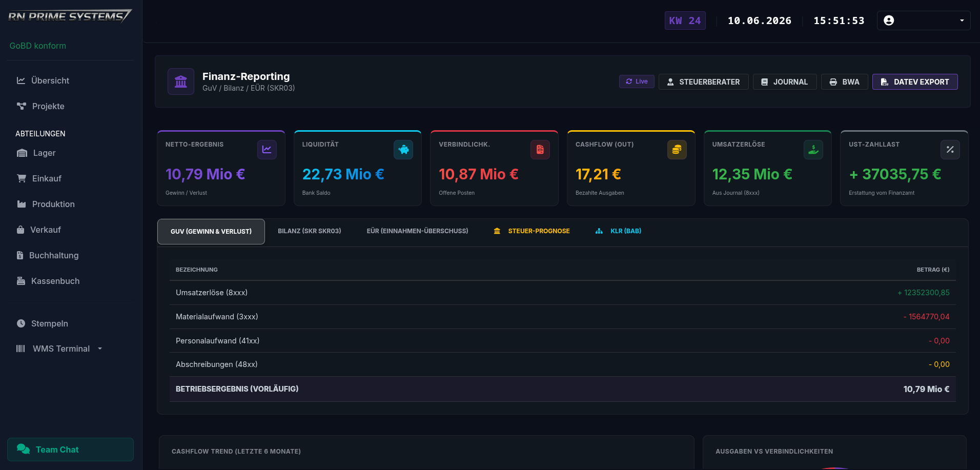The width and height of the screenshot is (980, 470).
Task: Click the KW 24 calendar week badge
Action: pyautogui.click(x=685, y=21)
